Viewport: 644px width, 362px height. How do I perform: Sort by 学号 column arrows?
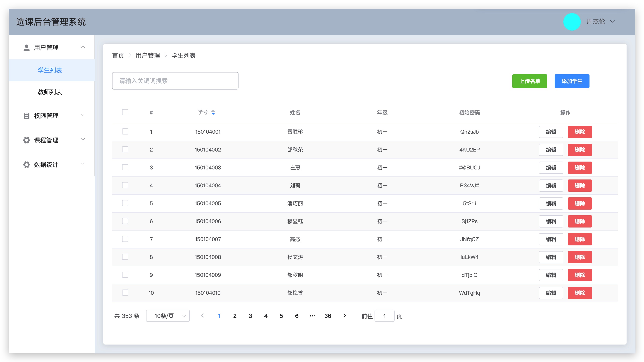[213, 112]
